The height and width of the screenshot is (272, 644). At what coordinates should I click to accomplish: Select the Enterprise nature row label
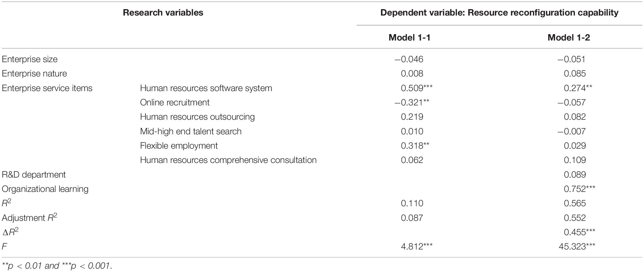(34, 73)
